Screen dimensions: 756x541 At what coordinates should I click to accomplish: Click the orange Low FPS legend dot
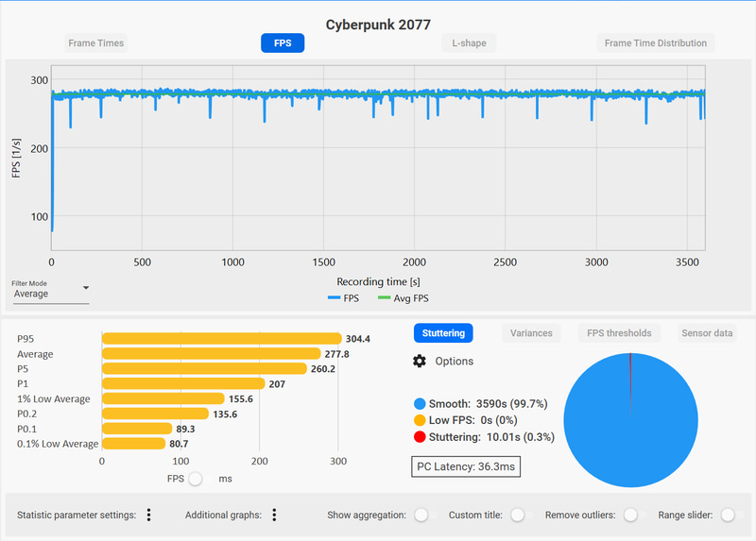(420, 420)
